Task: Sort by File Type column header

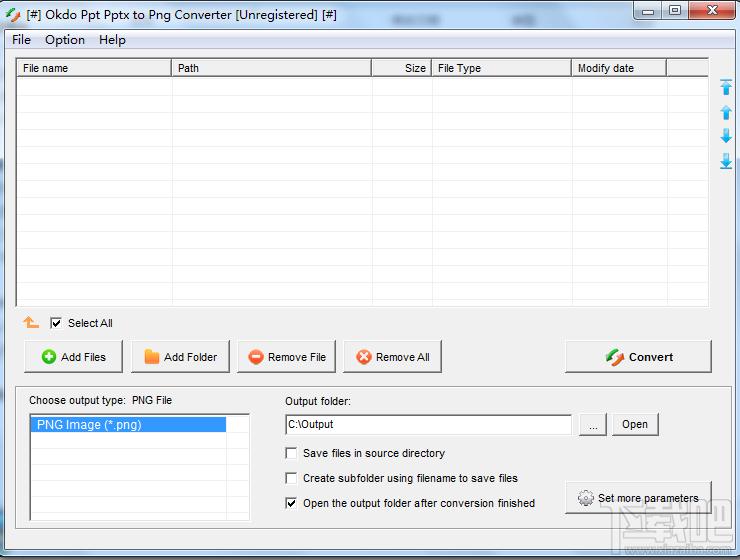Action: 501,68
